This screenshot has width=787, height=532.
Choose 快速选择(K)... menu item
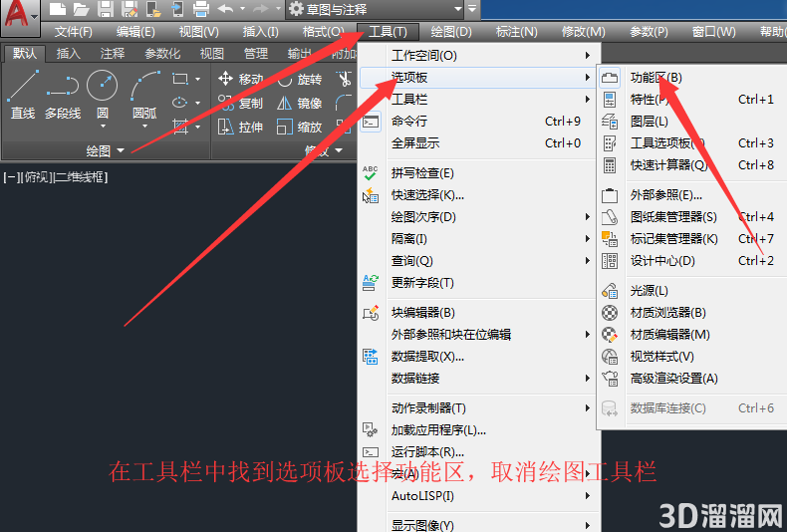[478, 195]
